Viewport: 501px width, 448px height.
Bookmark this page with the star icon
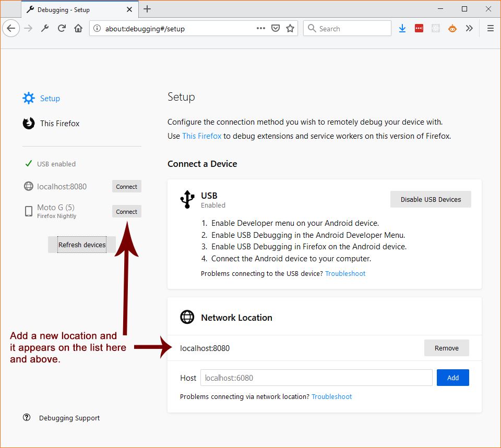(290, 29)
